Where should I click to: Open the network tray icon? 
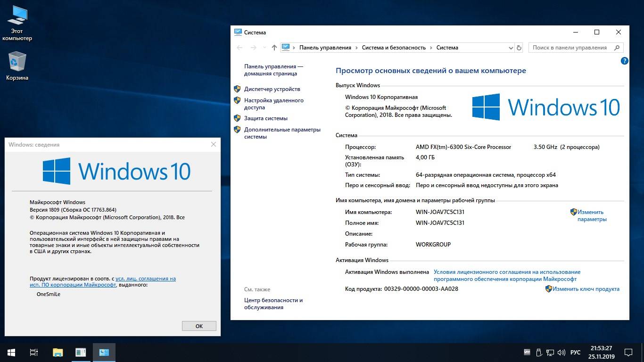tap(550, 352)
